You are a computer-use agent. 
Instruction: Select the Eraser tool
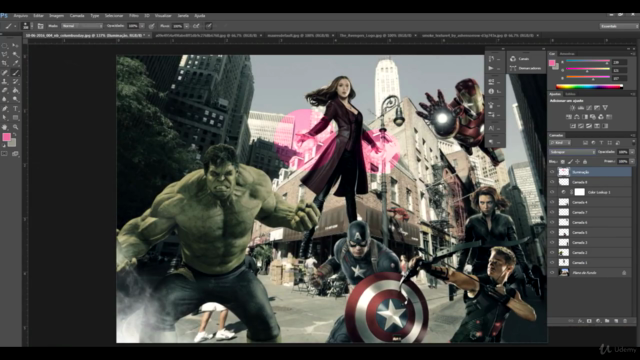(5, 91)
